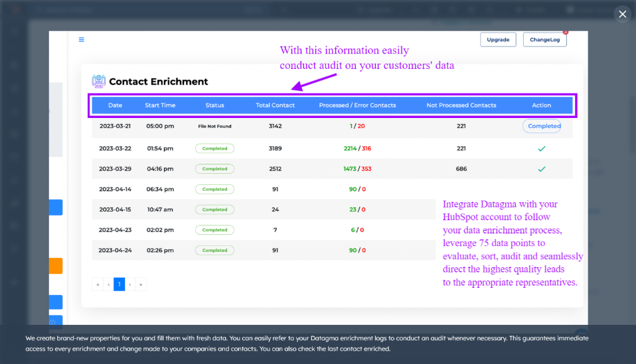Open the ChangeLog button
636x364 pixels.
[x=545, y=40]
